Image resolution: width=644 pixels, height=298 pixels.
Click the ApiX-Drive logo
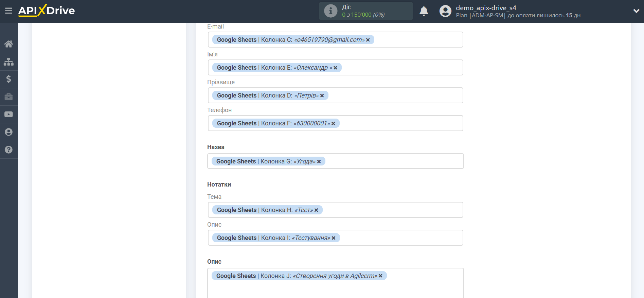tap(47, 11)
